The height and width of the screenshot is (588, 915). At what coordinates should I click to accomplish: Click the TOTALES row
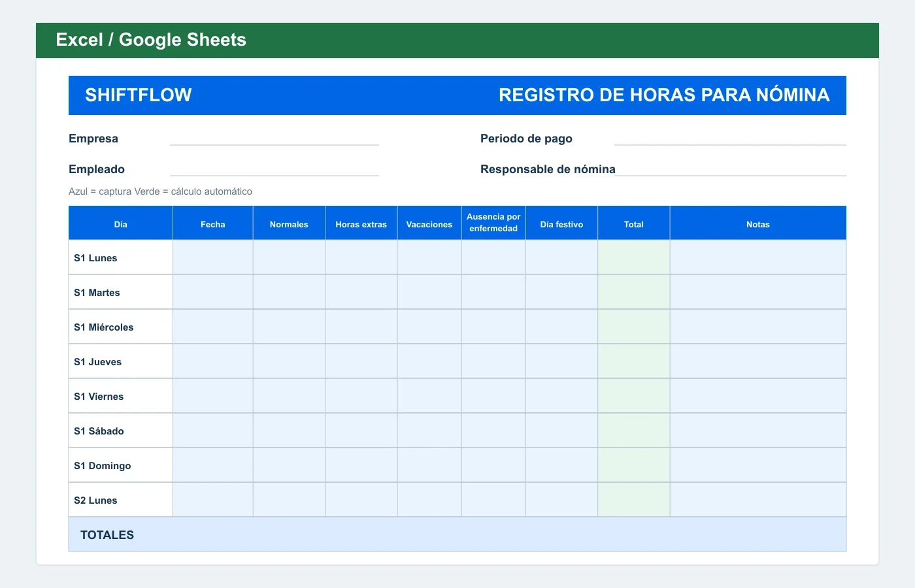[x=457, y=534]
